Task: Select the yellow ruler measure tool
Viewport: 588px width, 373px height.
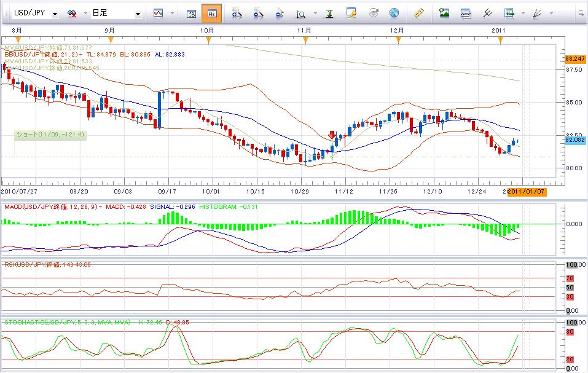Action: pyautogui.click(x=419, y=14)
